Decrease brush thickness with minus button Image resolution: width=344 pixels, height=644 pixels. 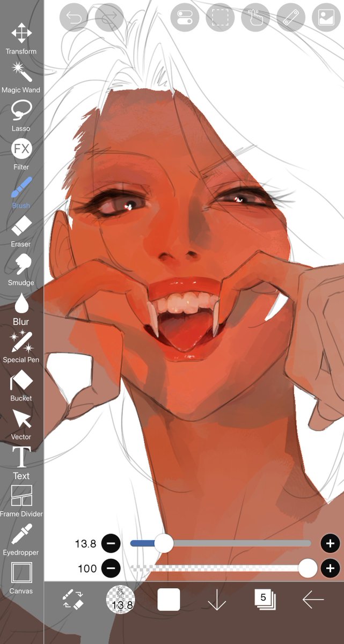(111, 544)
